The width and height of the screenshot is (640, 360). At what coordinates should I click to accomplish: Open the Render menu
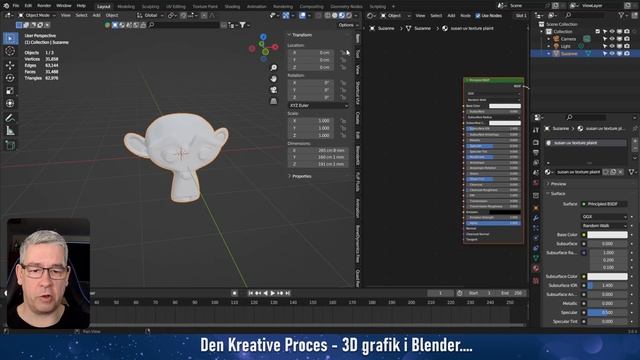point(44,6)
